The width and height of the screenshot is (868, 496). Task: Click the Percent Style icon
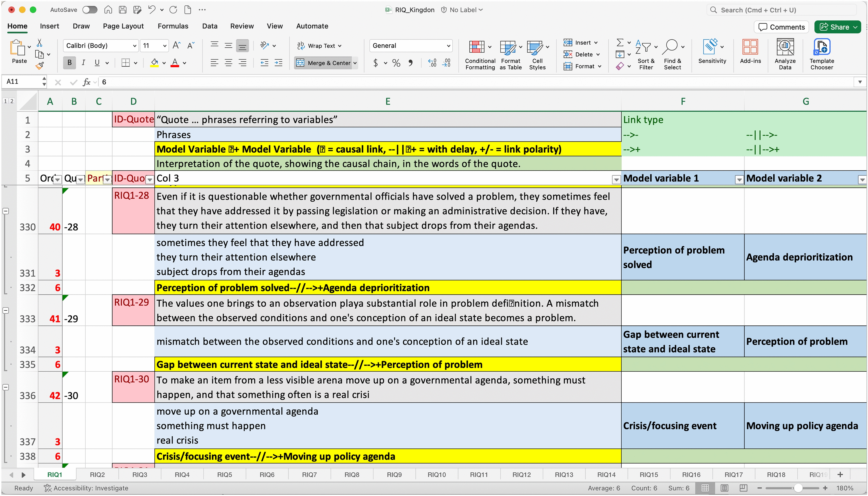coord(396,63)
